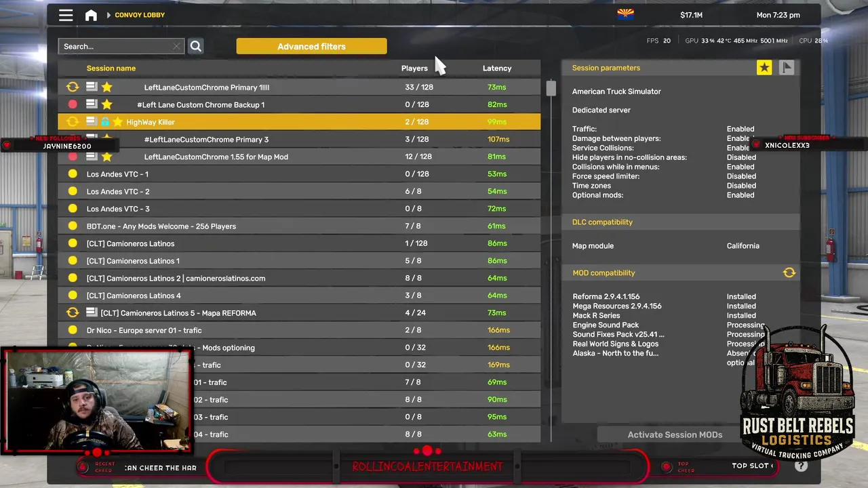Screen dimensions: 868x488
Task: Open Advanced filters
Action: [311, 46]
